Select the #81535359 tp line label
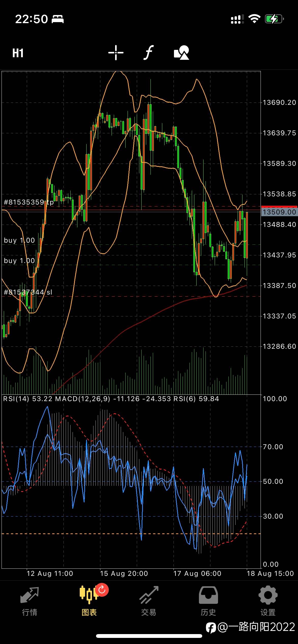Image resolution: width=298 pixels, height=644 pixels. point(29,202)
